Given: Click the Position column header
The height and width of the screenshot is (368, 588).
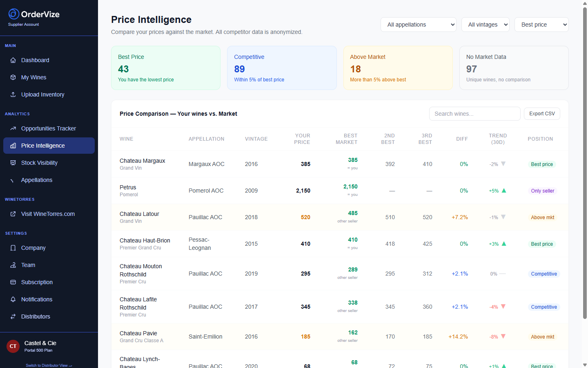Looking at the screenshot, I should [x=540, y=139].
